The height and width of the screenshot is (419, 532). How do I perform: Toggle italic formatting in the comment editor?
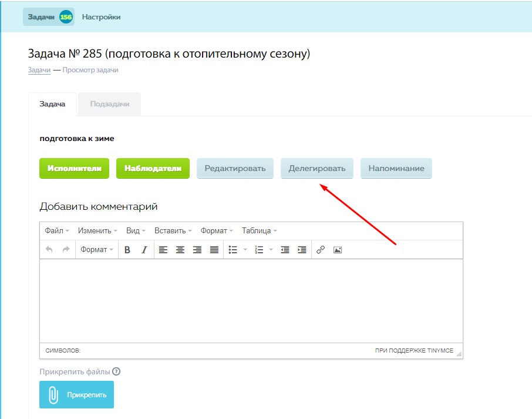coord(144,250)
